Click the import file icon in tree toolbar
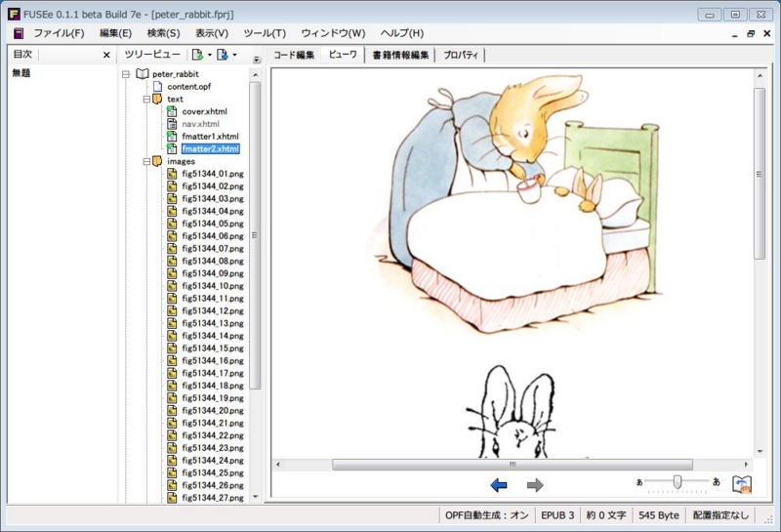This screenshot has height=532, width=781. [223, 55]
